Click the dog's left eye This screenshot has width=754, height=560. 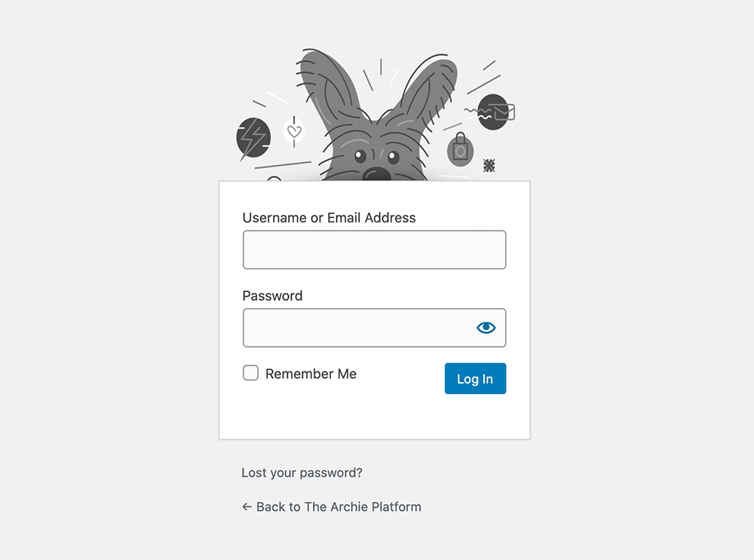360,156
